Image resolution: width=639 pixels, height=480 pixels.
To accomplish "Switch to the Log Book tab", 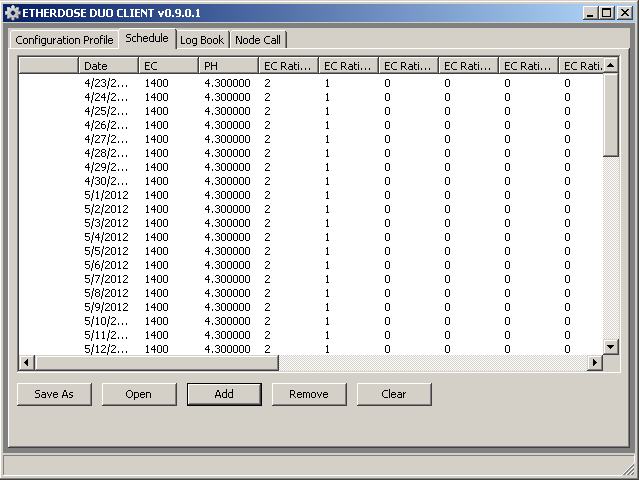I will pos(202,40).
